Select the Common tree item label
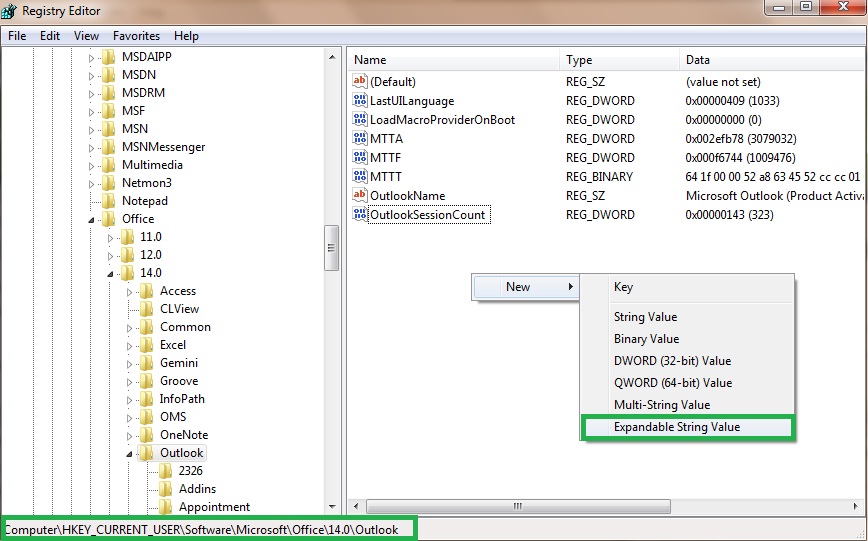 pos(185,327)
